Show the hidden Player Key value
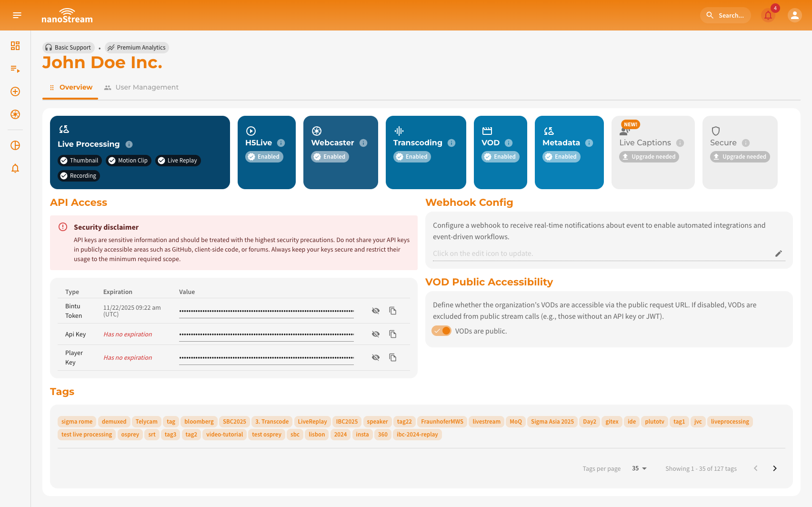Image resolution: width=812 pixels, height=507 pixels. pyautogui.click(x=376, y=357)
